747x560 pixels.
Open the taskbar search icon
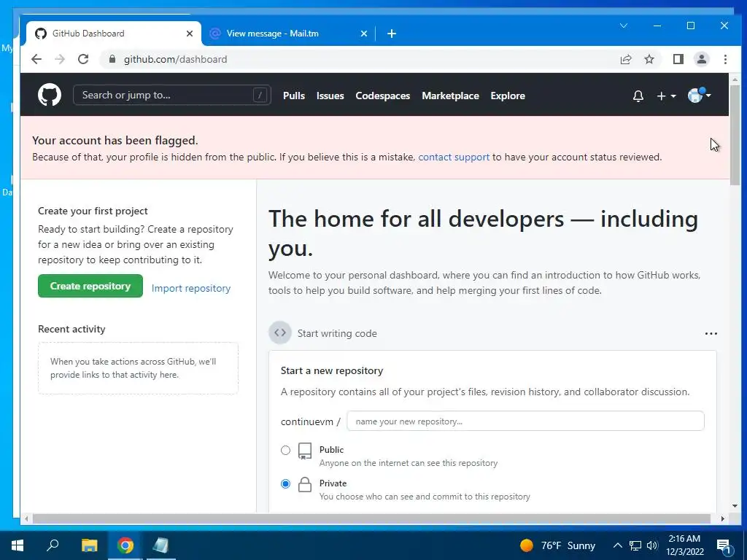coord(53,545)
